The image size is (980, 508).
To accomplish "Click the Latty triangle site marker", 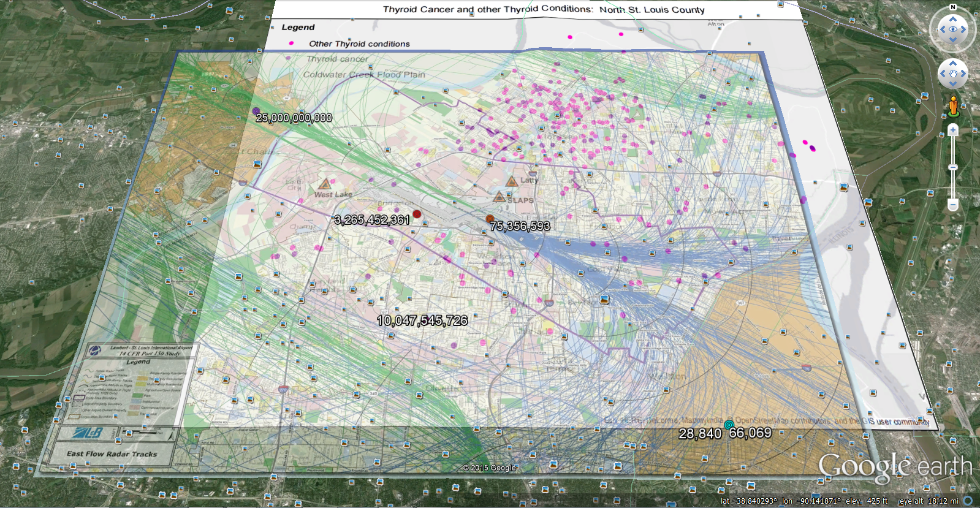I will coord(512,181).
